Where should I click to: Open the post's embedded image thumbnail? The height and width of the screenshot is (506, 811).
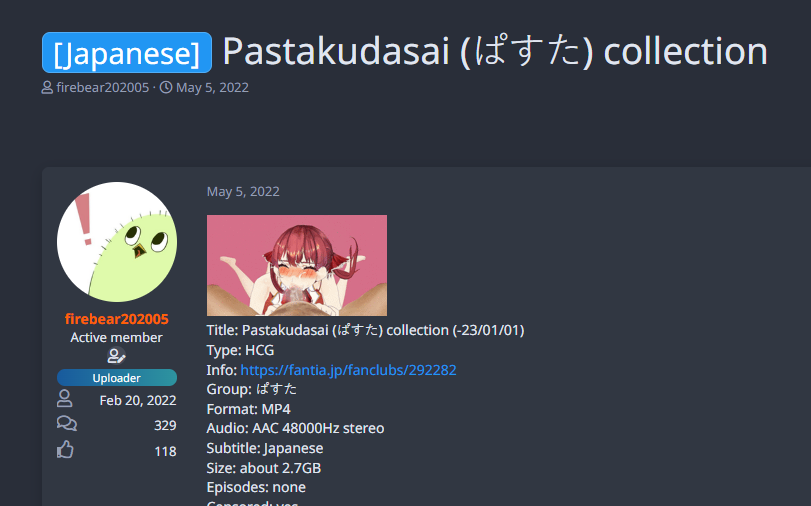click(x=297, y=265)
